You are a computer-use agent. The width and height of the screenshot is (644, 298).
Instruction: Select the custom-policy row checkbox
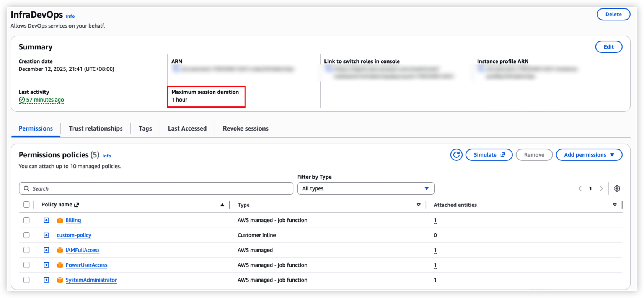(26, 235)
